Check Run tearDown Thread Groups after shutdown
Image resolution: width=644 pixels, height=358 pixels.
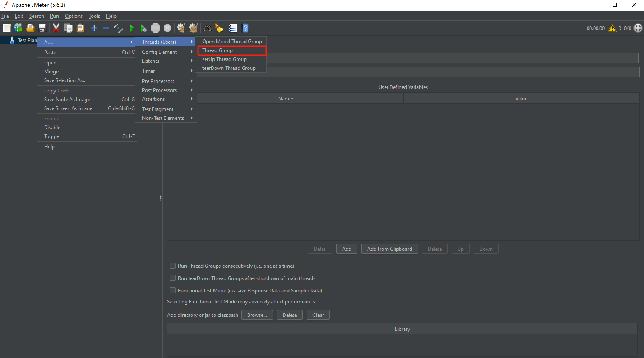pyautogui.click(x=173, y=278)
